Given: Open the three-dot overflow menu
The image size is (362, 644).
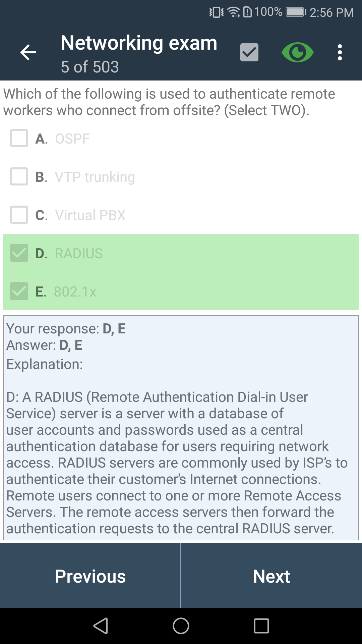Looking at the screenshot, I should click(x=340, y=53).
